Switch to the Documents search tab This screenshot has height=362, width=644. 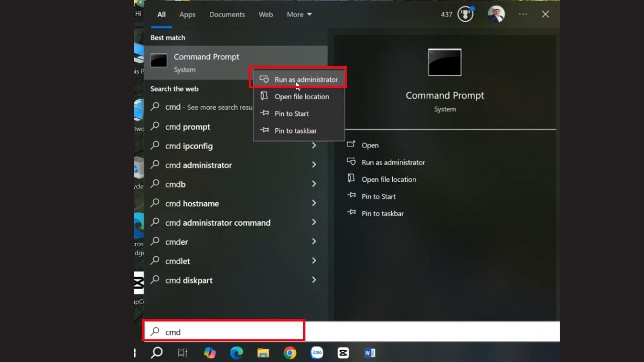pyautogui.click(x=227, y=14)
